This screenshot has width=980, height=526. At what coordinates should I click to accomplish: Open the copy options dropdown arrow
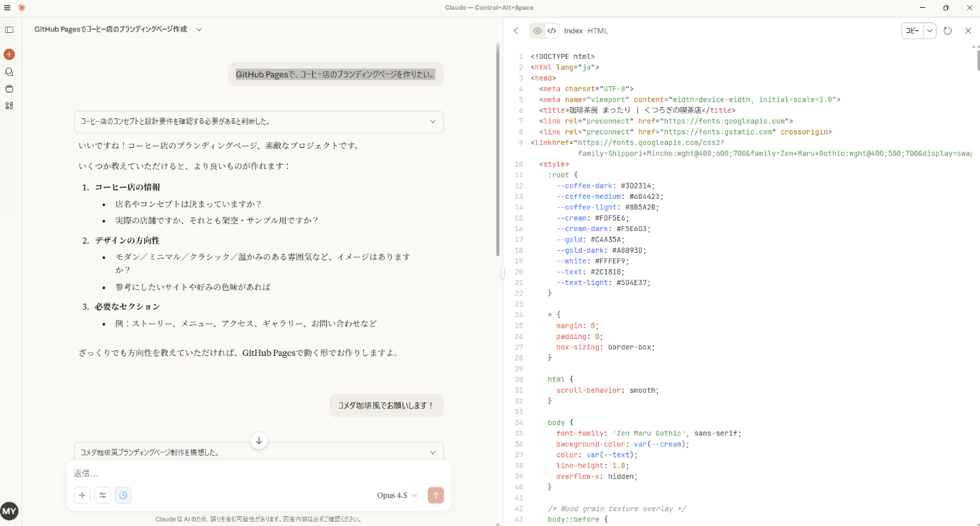pos(930,31)
